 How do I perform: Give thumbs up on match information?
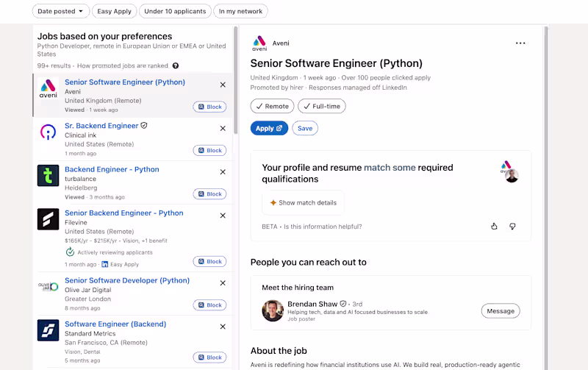(494, 227)
